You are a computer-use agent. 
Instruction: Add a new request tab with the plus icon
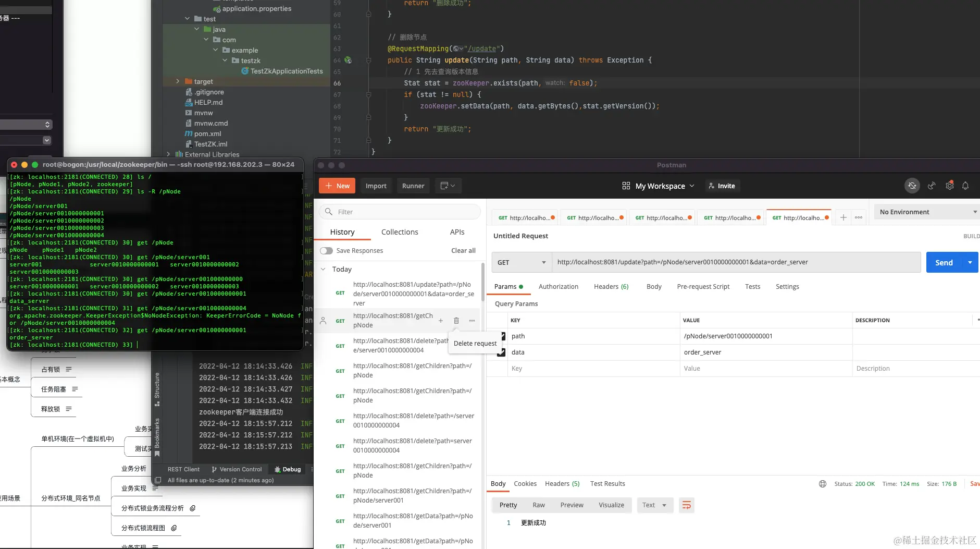click(843, 217)
